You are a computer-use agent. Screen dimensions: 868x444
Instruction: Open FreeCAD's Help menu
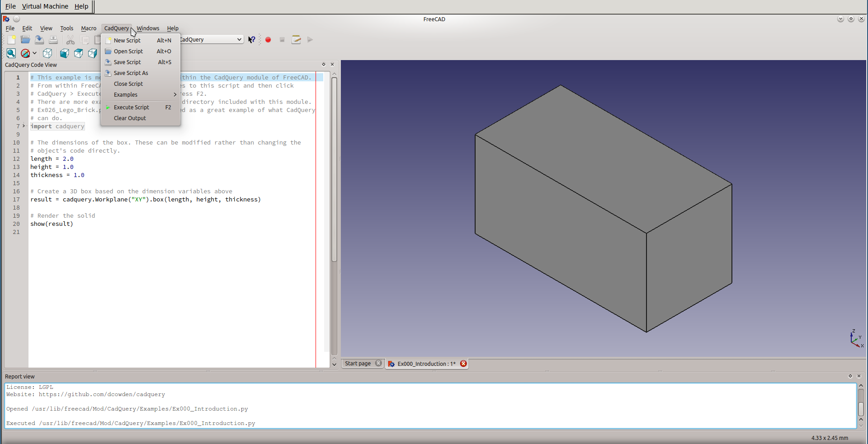tap(173, 28)
